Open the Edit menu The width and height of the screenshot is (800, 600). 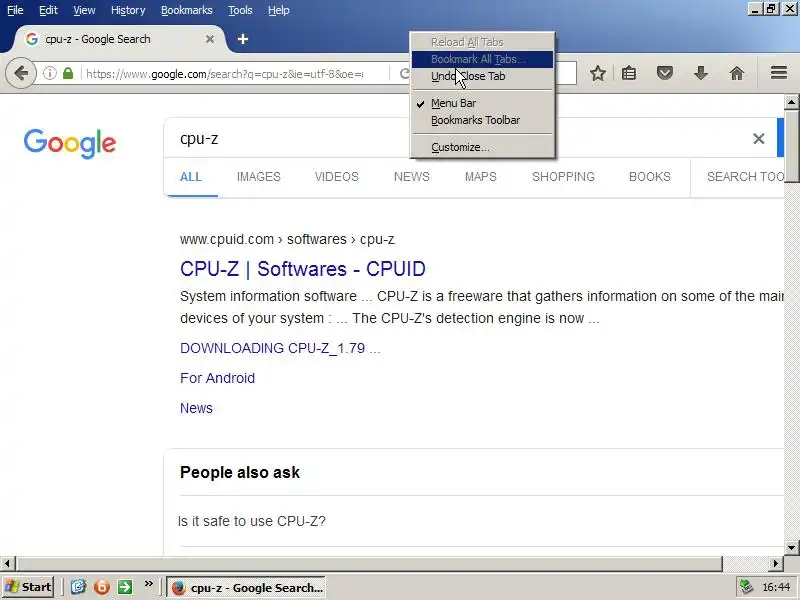(48, 10)
